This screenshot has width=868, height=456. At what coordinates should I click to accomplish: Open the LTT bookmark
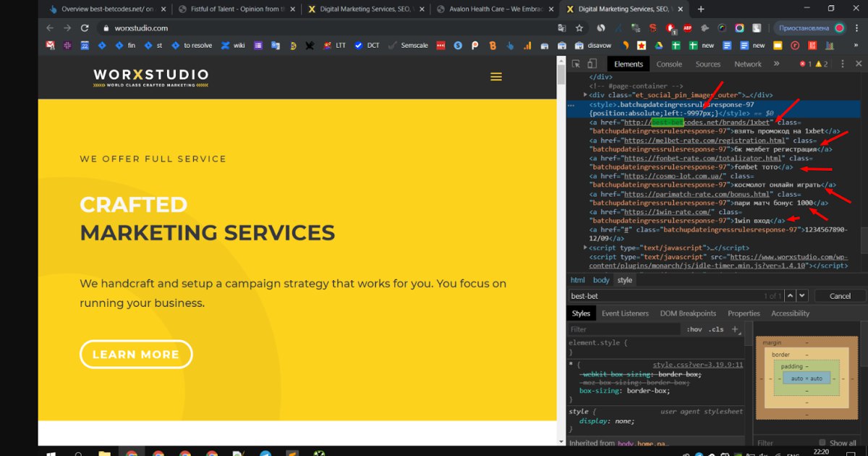(x=335, y=45)
